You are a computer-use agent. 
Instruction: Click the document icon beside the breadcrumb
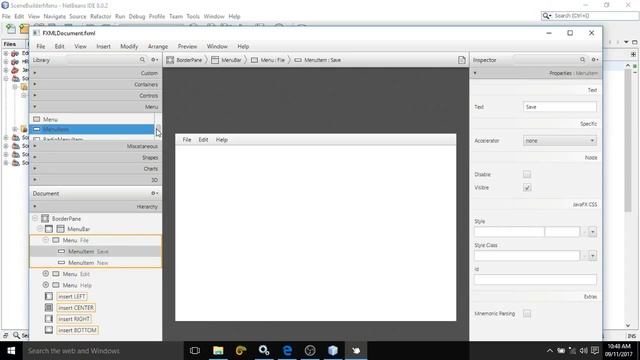point(462,60)
